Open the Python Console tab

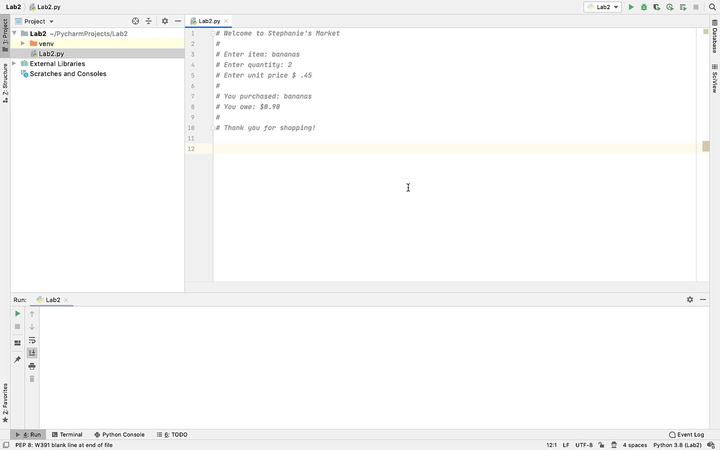[119, 435]
